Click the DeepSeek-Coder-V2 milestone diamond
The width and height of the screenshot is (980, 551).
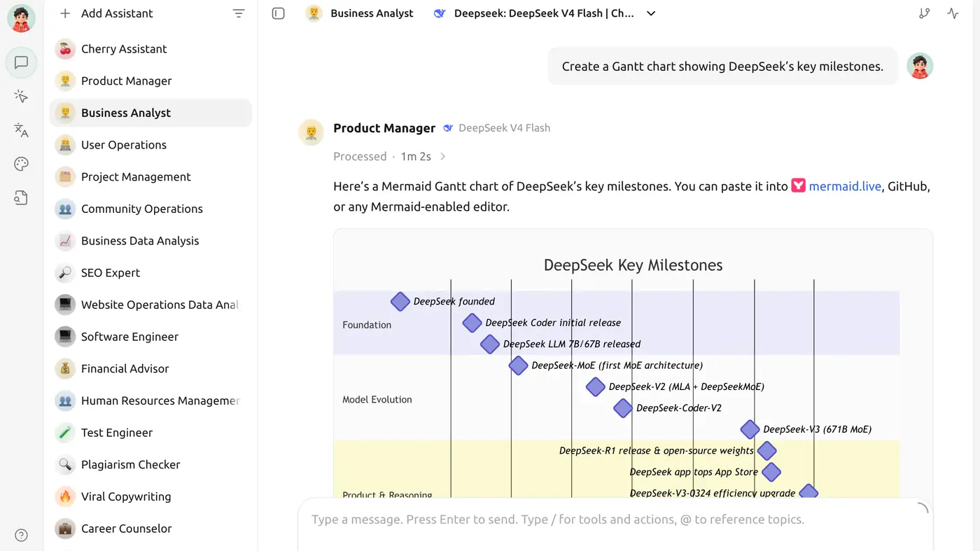623,408
